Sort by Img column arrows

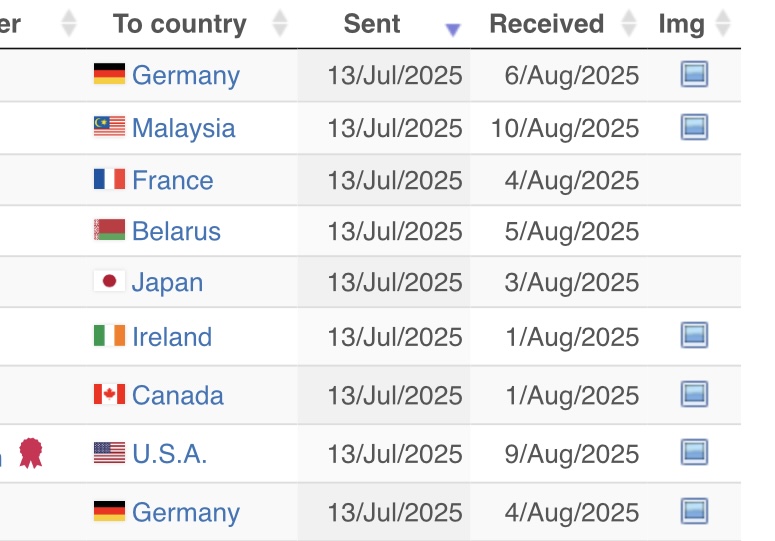click(723, 23)
